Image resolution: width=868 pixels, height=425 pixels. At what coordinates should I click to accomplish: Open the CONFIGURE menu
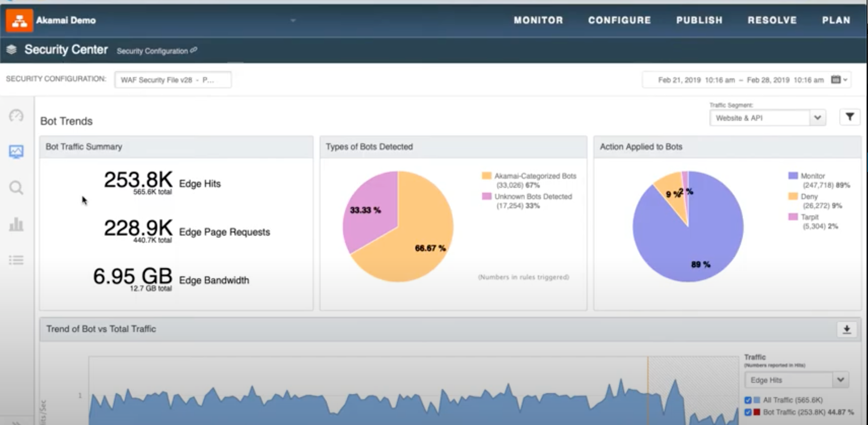click(619, 20)
